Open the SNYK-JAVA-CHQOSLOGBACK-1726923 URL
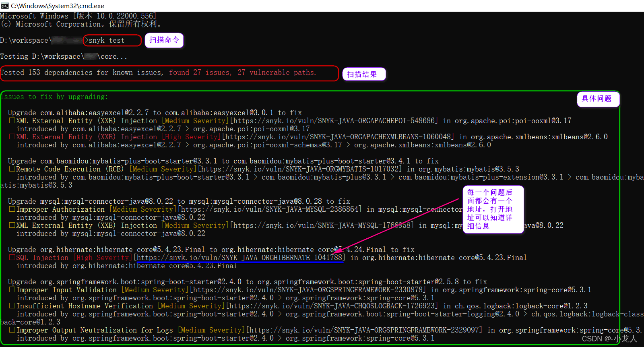 (332, 306)
